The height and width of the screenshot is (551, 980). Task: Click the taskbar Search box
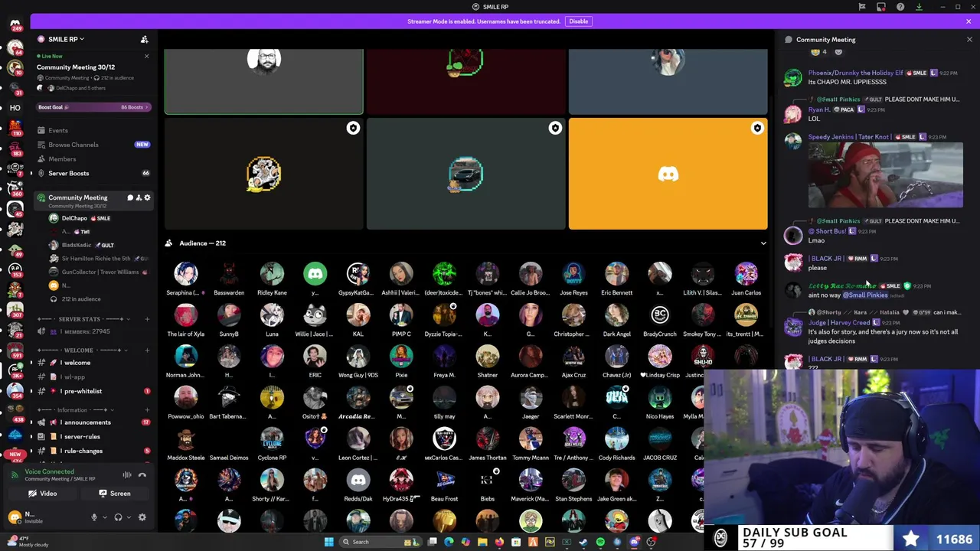pos(381,542)
